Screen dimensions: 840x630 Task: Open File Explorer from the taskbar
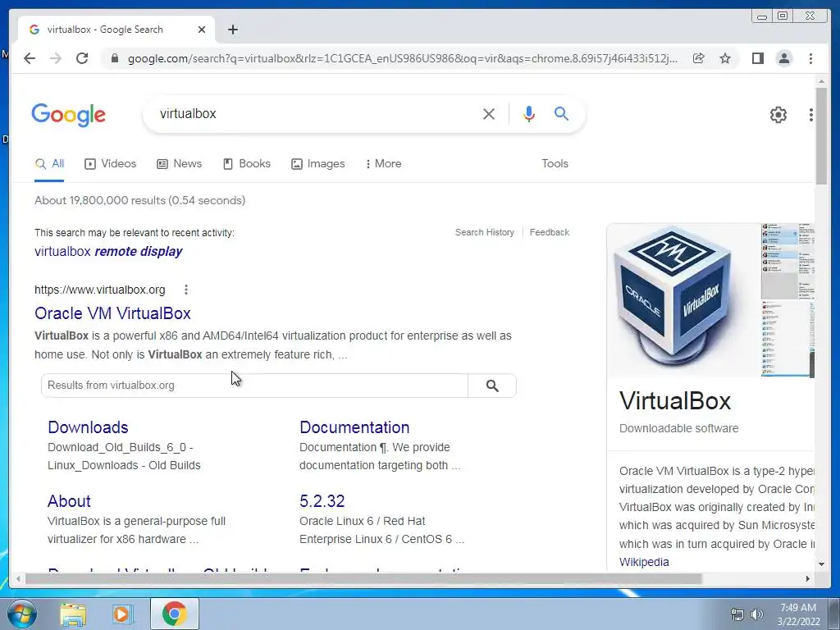[x=73, y=614]
